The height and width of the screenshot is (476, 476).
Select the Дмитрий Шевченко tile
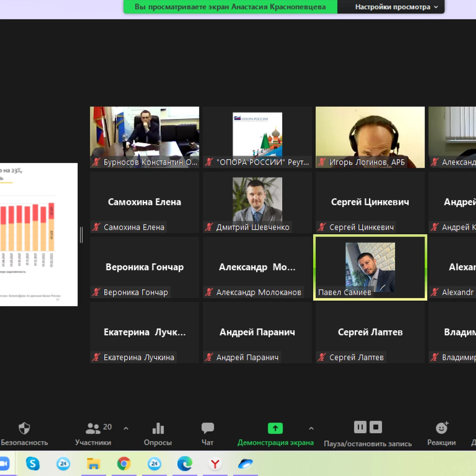point(257,202)
